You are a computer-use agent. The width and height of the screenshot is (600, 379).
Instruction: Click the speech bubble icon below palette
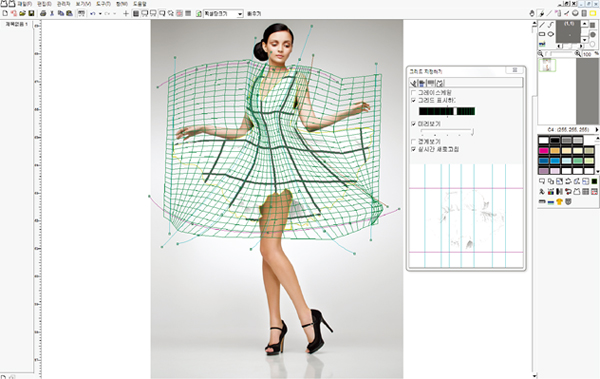(542, 181)
